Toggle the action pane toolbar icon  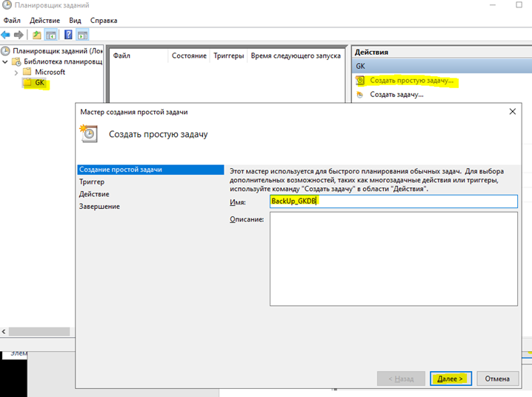pyautogui.click(x=82, y=35)
